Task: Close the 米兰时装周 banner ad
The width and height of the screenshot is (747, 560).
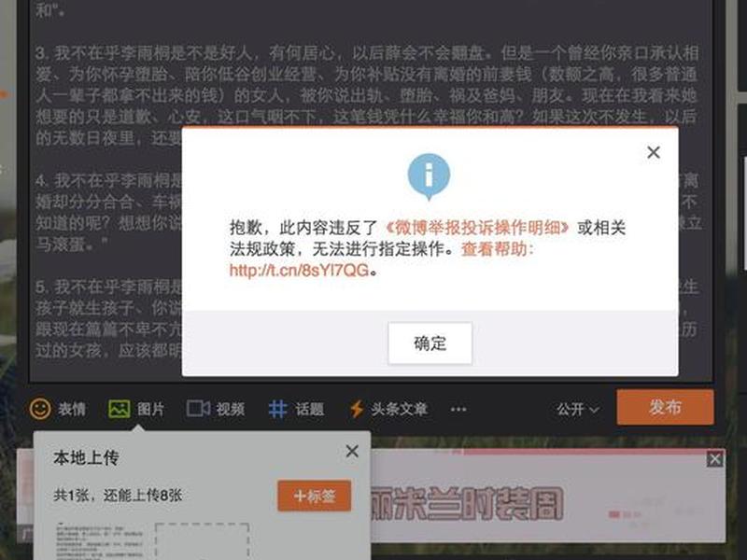Action: (714, 459)
